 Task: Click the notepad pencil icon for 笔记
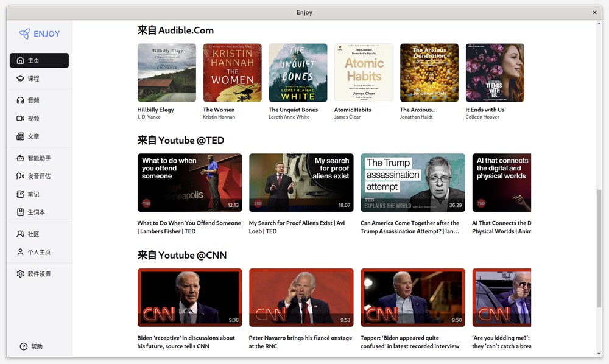pyautogui.click(x=20, y=194)
